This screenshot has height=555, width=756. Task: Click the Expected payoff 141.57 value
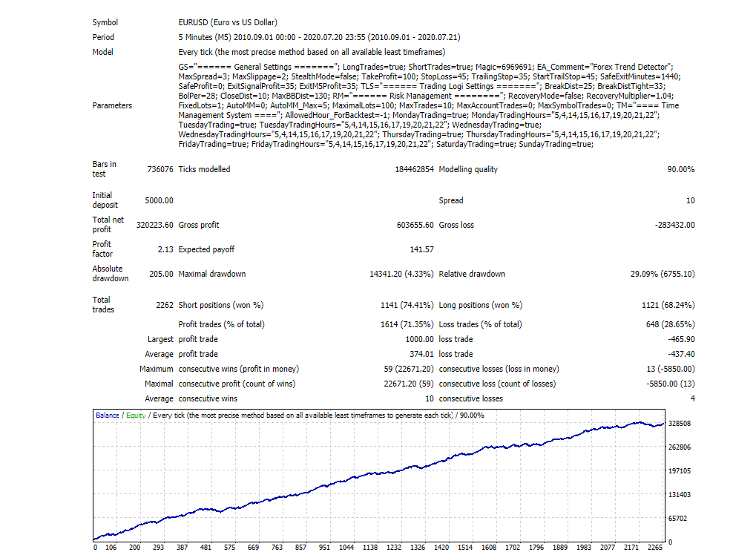click(421, 250)
